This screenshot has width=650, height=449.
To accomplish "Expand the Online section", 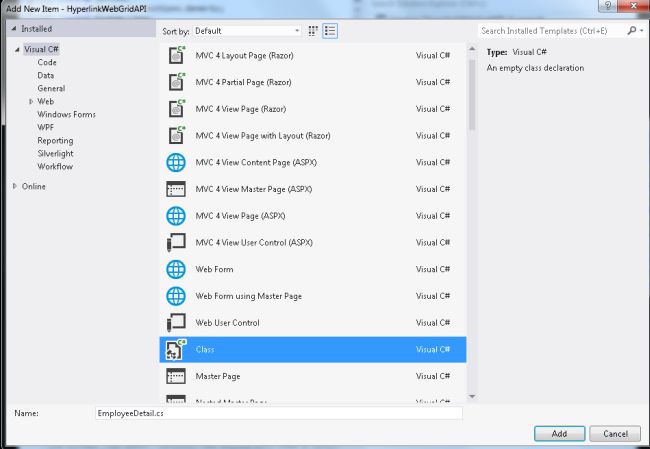I will click(15, 186).
